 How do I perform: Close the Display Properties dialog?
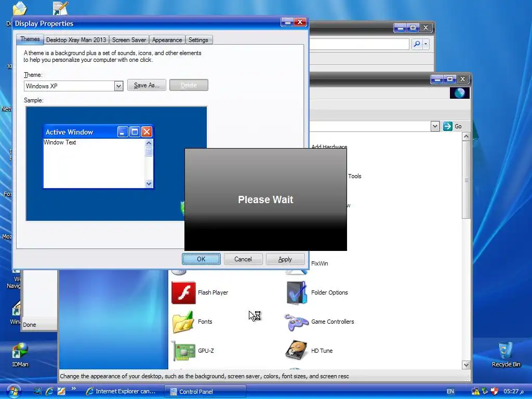pos(300,22)
